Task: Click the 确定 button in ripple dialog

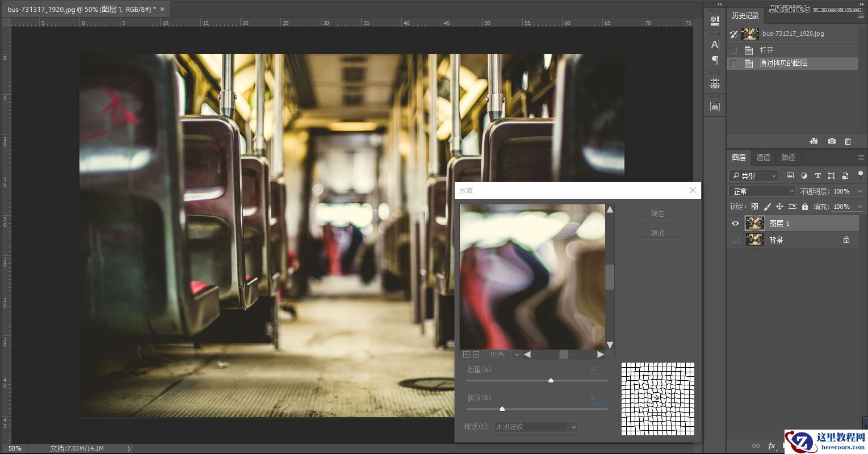Action: point(657,214)
